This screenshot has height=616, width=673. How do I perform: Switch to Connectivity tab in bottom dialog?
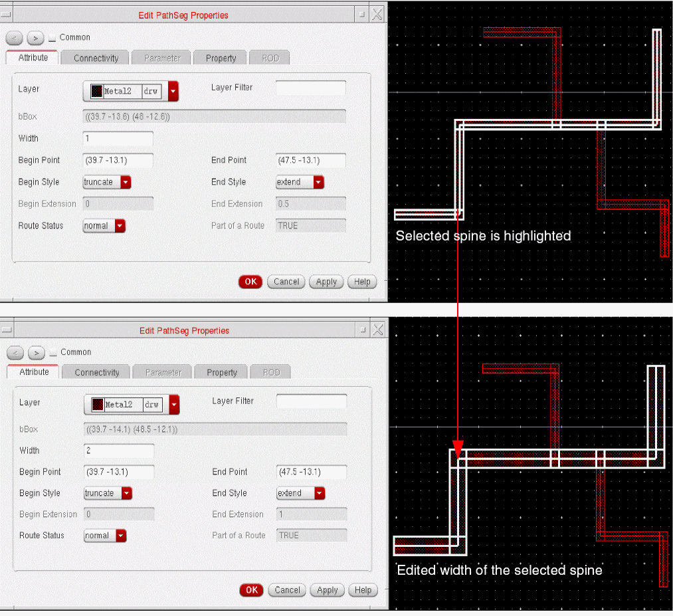(96, 372)
